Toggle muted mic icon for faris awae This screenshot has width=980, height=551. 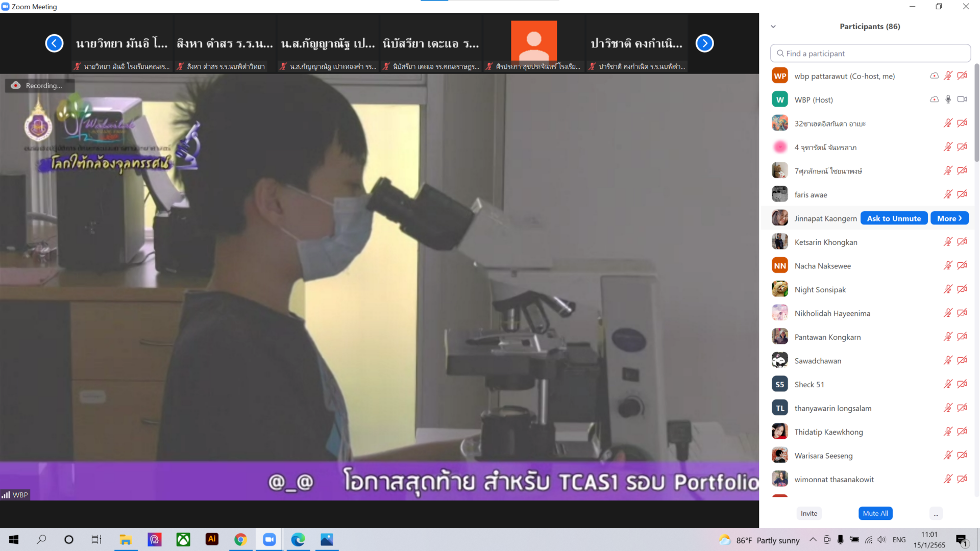[x=948, y=194]
